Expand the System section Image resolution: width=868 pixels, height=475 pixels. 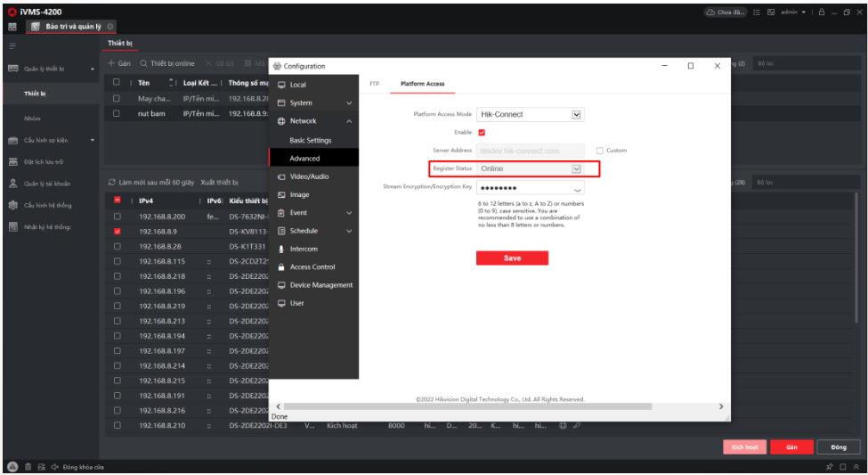tap(349, 103)
